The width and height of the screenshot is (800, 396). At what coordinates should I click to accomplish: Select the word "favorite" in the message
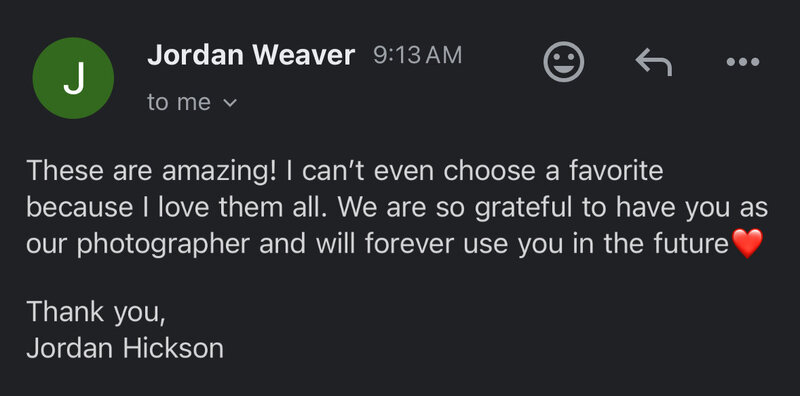point(616,170)
